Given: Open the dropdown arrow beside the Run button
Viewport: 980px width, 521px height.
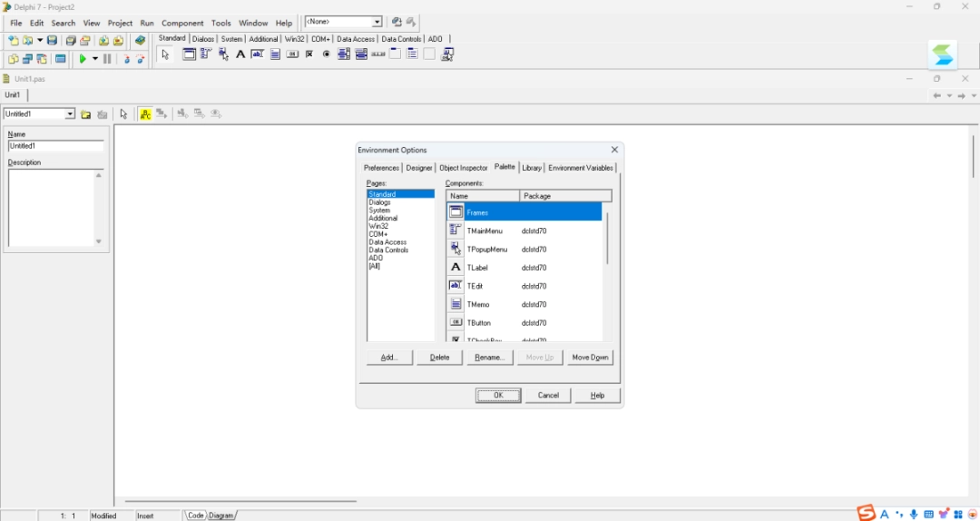Looking at the screenshot, I should coord(94,59).
